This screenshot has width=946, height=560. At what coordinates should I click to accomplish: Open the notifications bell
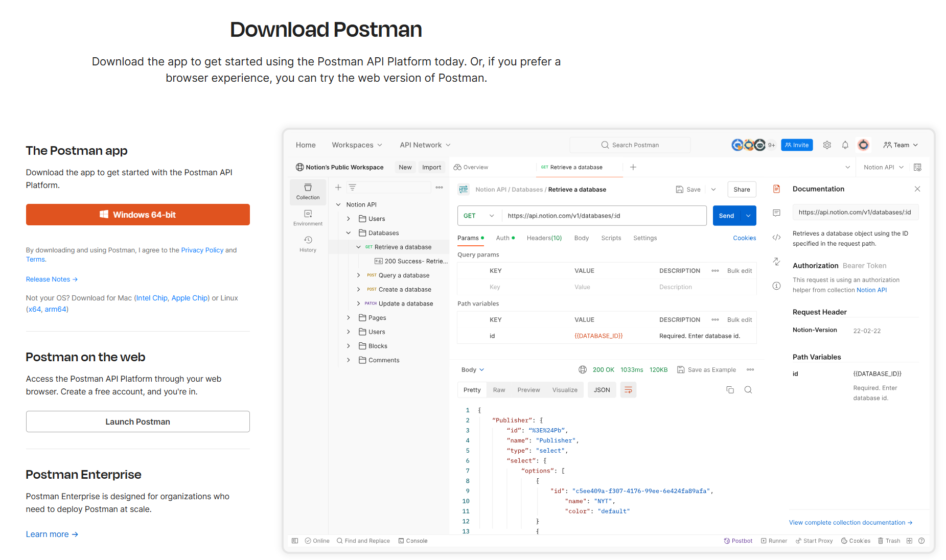click(845, 145)
